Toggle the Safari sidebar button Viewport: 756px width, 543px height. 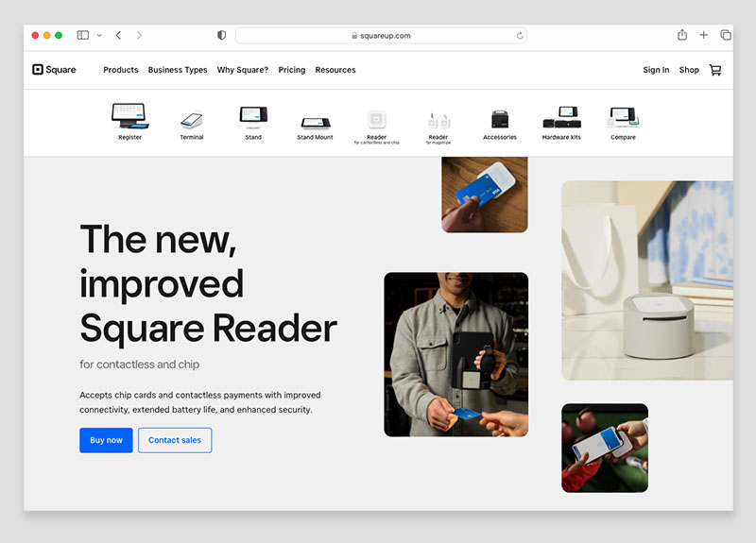pos(83,35)
